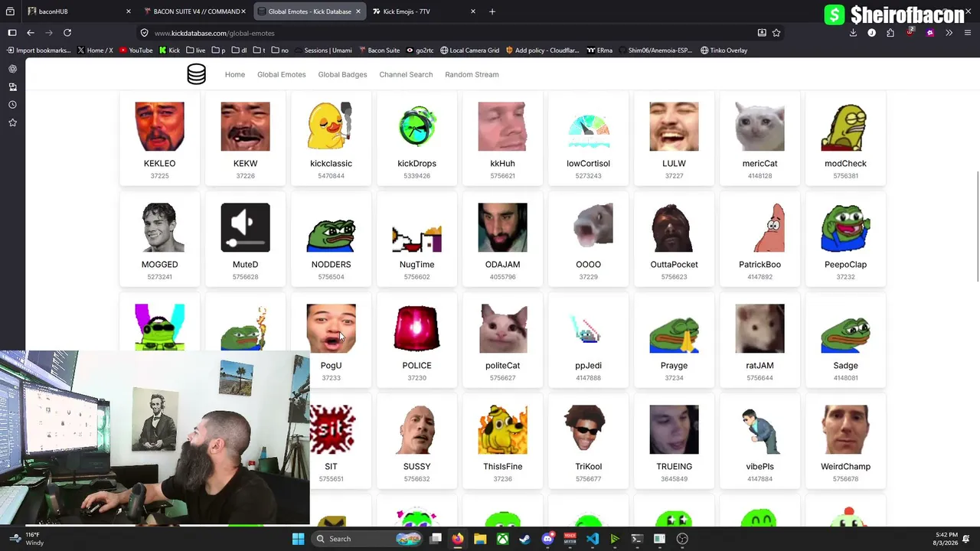Open the Import bookmarks item

tap(39, 51)
